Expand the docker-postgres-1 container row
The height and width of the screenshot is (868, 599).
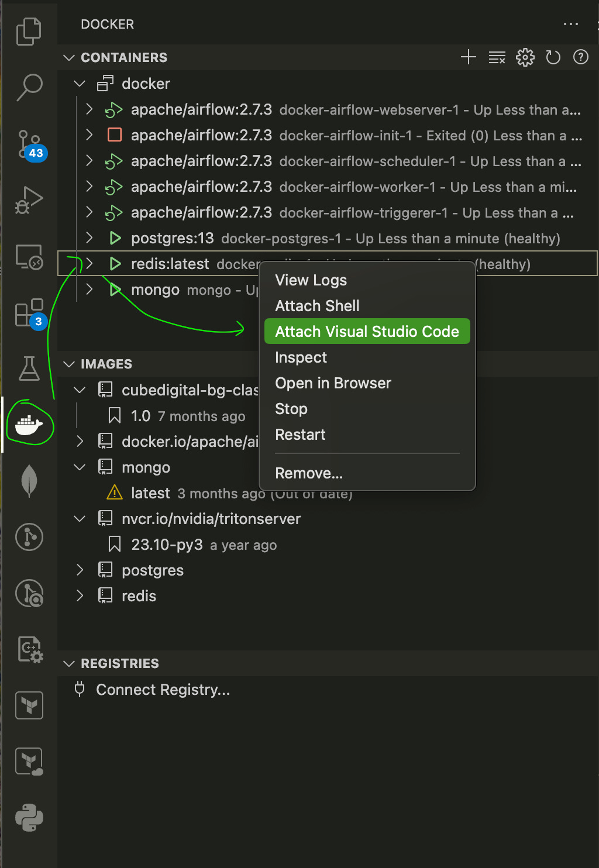89,238
